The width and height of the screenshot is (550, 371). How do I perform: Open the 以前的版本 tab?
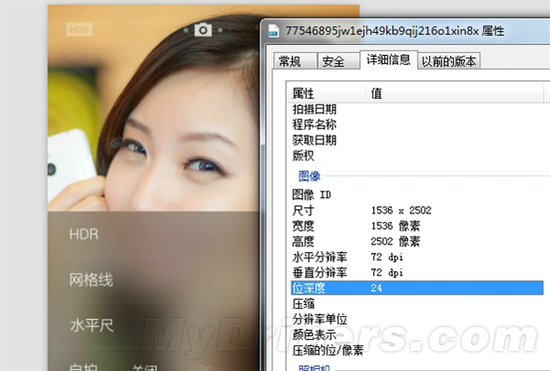point(449,61)
